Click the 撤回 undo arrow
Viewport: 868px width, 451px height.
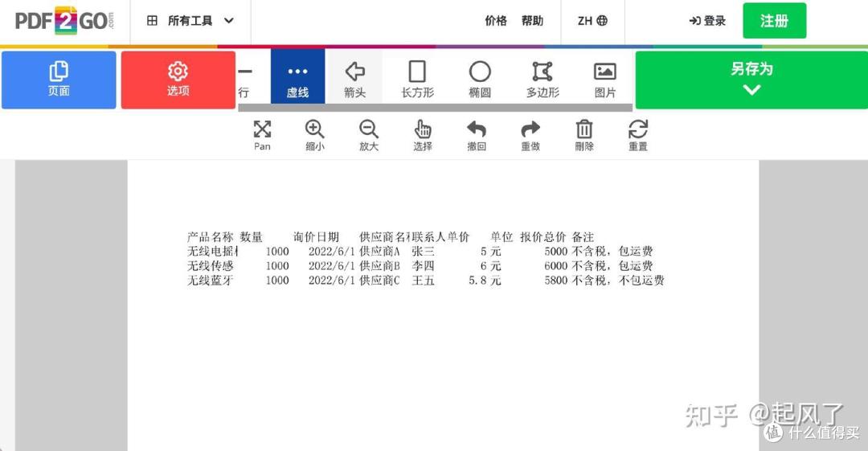click(x=477, y=135)
